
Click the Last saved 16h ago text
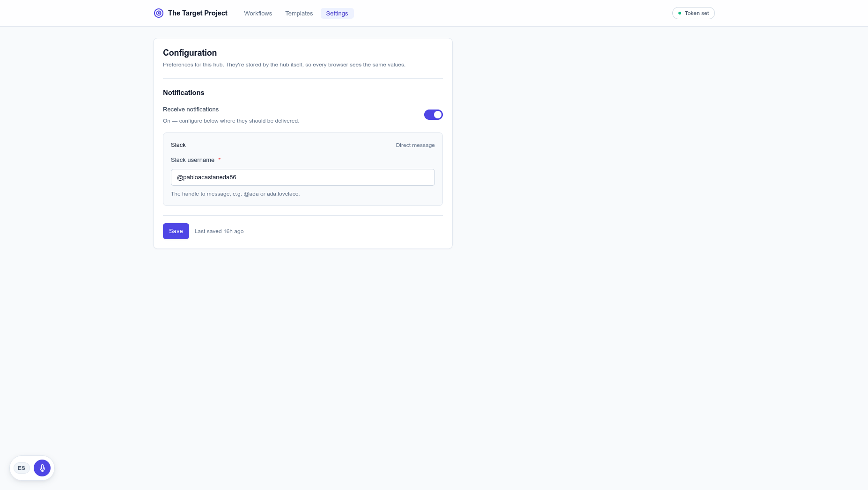tap(219, 231)
